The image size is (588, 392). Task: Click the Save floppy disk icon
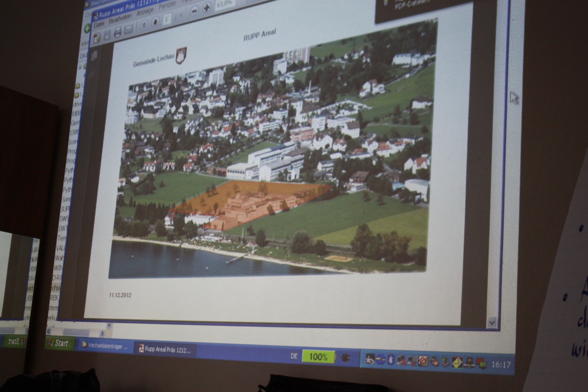107,35
